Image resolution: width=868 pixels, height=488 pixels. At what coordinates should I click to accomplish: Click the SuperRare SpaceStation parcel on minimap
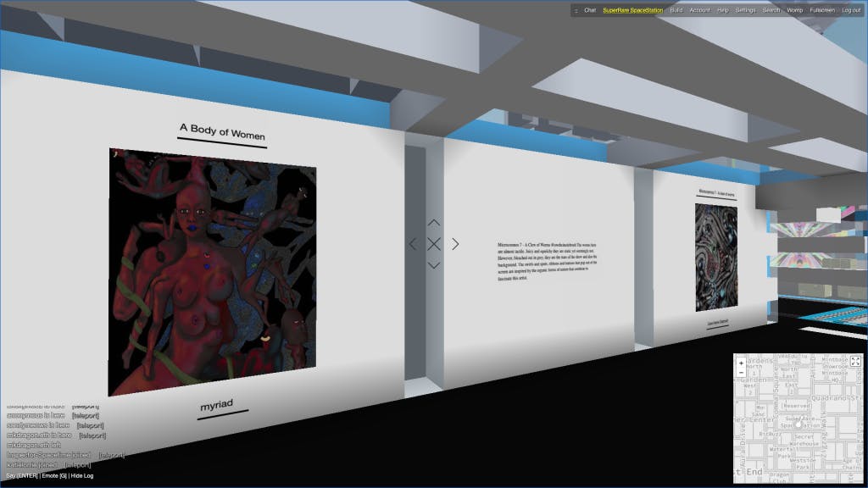point(798,423)
